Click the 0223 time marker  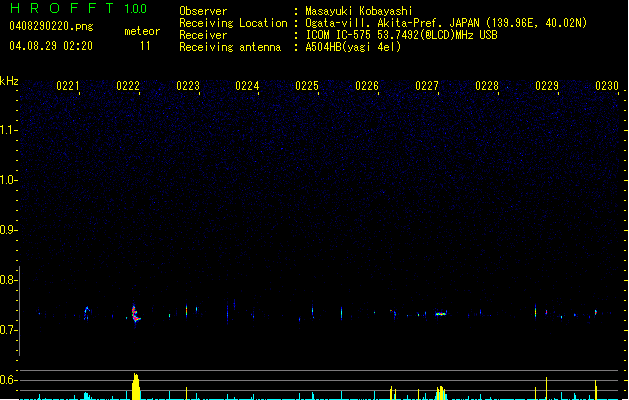(188, 86)
